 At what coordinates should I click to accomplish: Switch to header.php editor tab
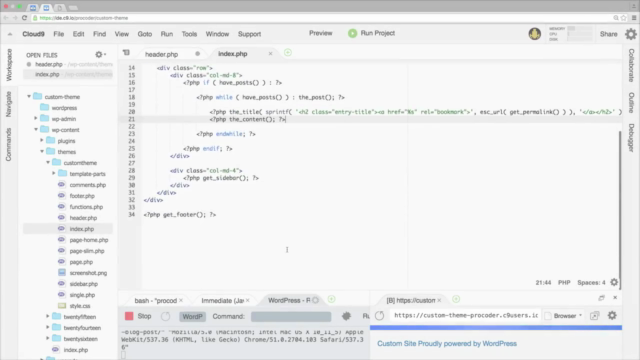click(x=162, y=54)
